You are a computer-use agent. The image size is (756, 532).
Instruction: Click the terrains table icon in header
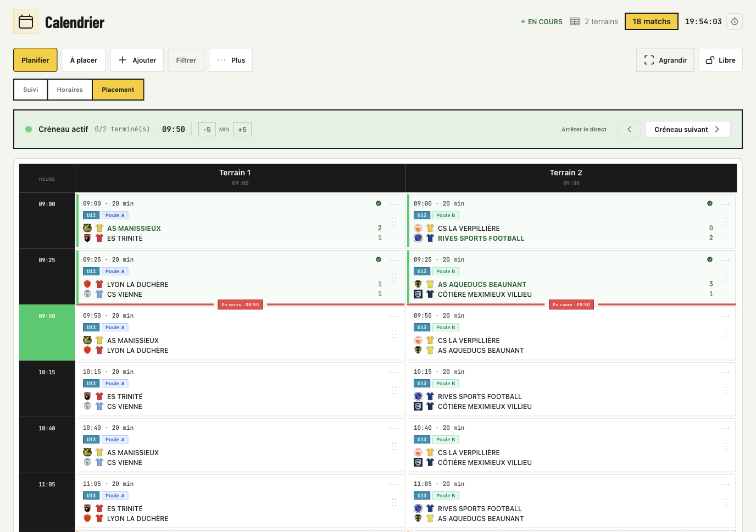coord(575,21)
